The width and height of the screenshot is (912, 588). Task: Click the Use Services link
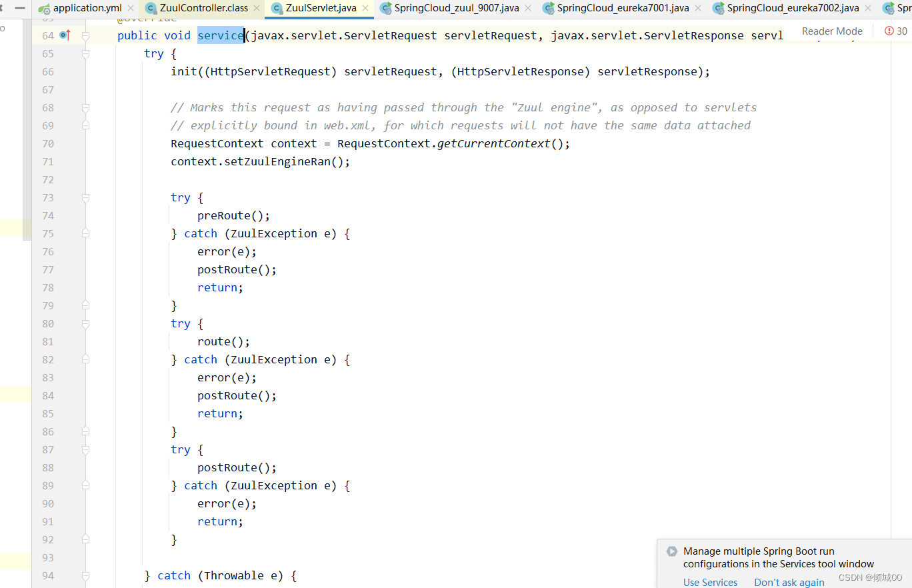pyautogui.click(x=710, y=582)
